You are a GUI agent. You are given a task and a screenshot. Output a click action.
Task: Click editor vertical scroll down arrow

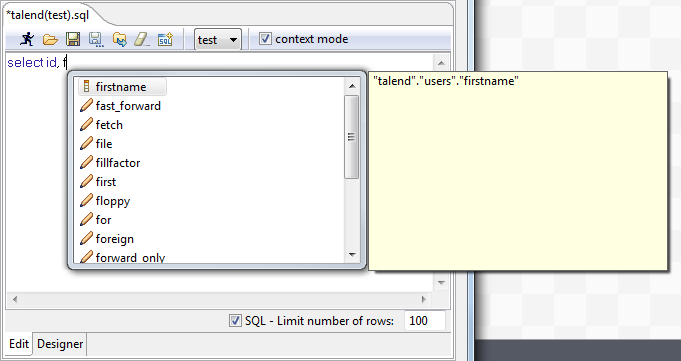pyautogui.click(x=441, y=283)
